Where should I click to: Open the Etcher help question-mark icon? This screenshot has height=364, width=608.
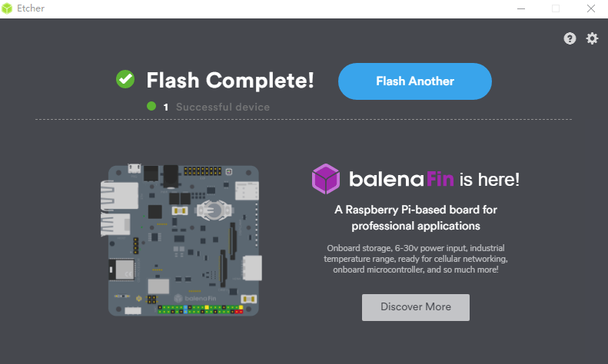pyautogui.click(x=570, y=38)
